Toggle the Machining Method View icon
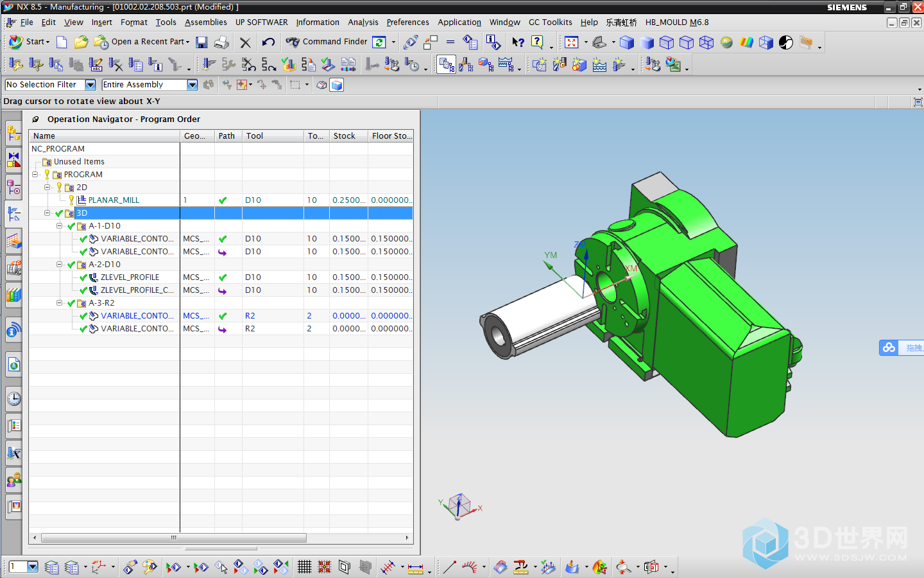924x578 pixels. 506,64
